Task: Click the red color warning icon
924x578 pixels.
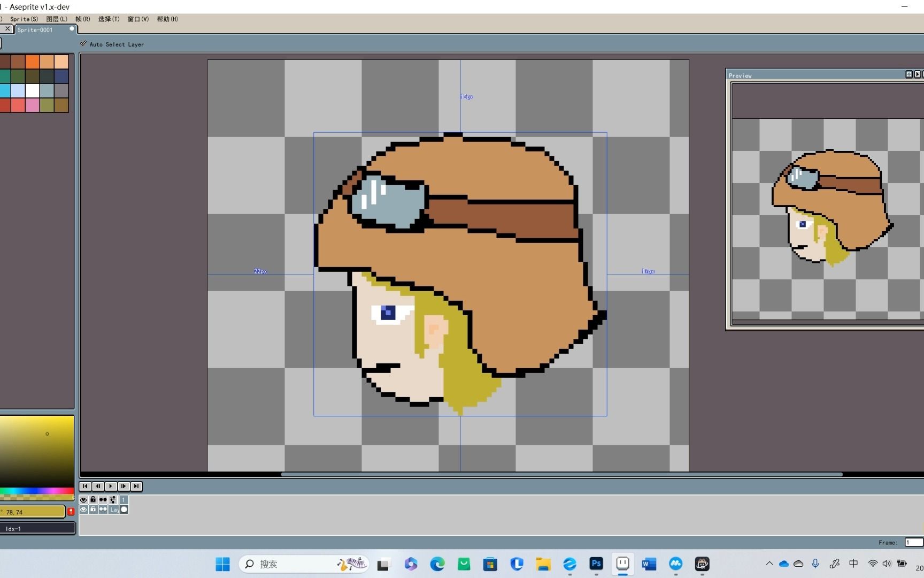Action: (x=71, y=512)
